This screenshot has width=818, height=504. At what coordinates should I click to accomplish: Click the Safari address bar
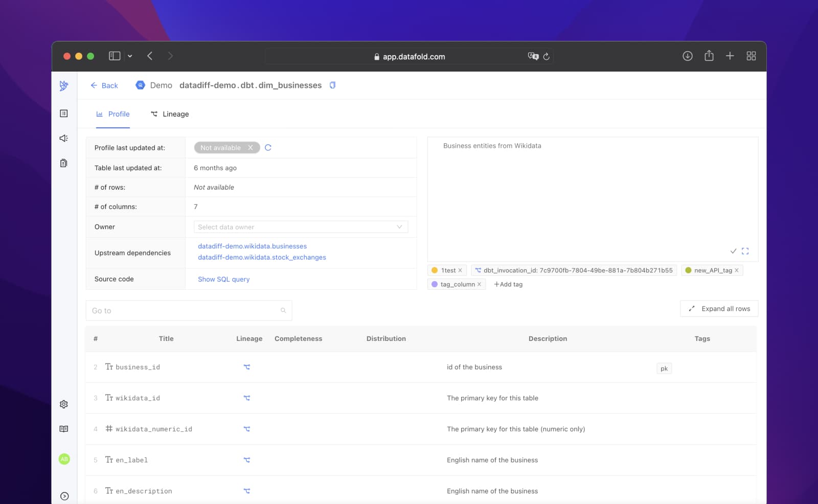point(409,56)
